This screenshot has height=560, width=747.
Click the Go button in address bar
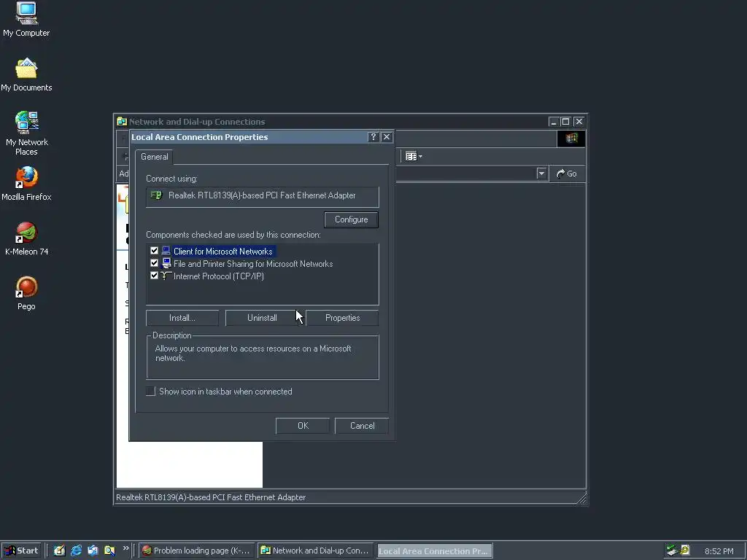[567, 174]
